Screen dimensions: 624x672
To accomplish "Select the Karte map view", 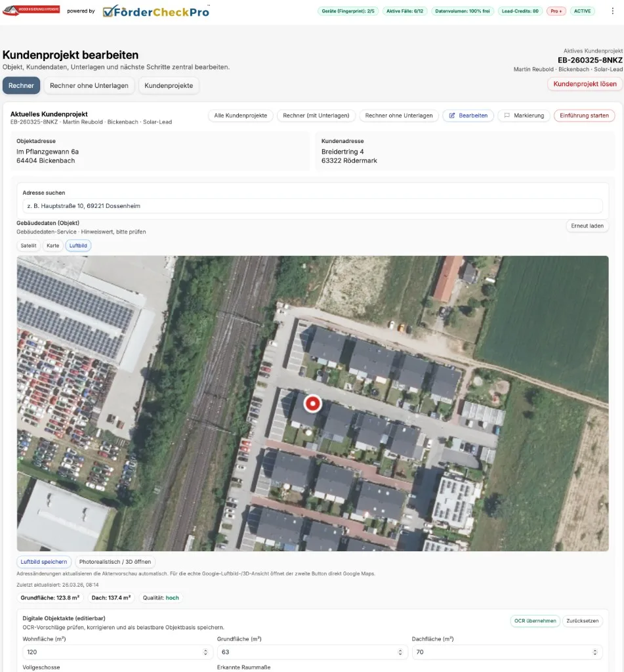I will click(52, 245).
